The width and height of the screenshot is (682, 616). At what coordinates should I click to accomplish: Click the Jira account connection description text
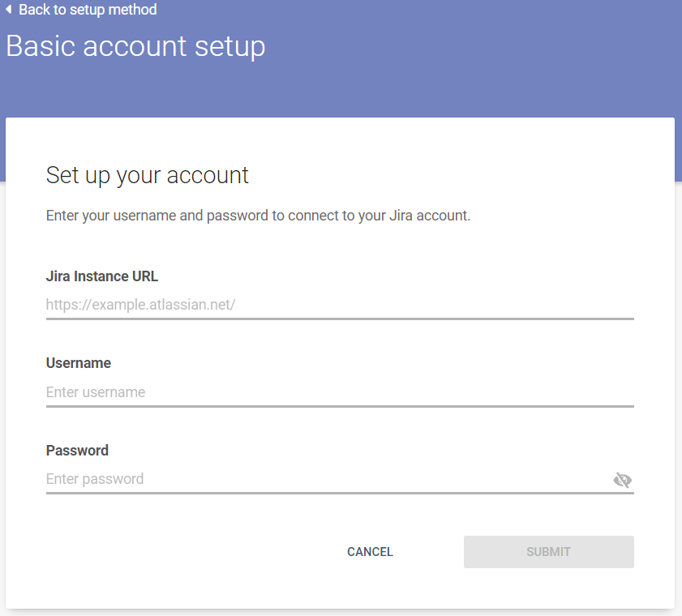[258, 216]
